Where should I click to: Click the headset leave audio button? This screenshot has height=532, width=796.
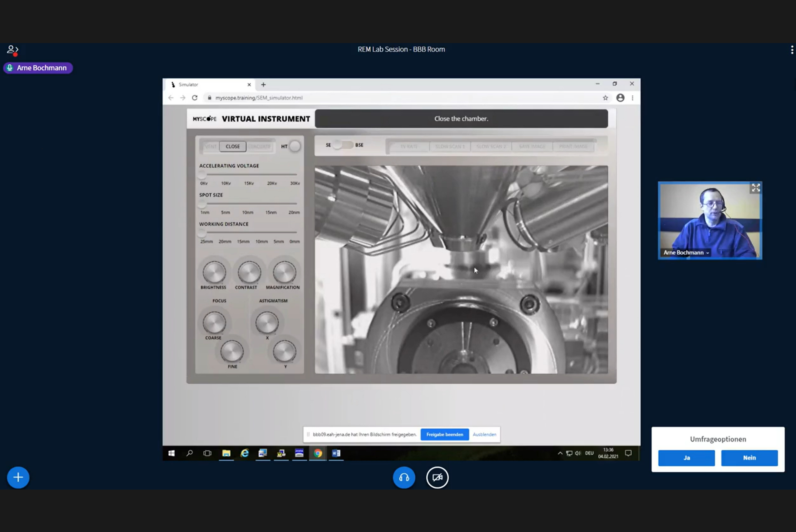pyautogui.click(x=404, y=477)
